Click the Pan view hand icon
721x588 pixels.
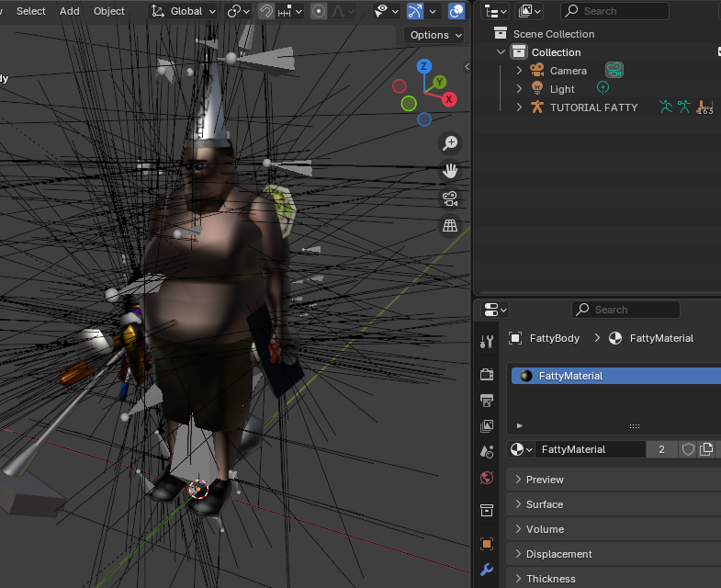pos(450,171)
